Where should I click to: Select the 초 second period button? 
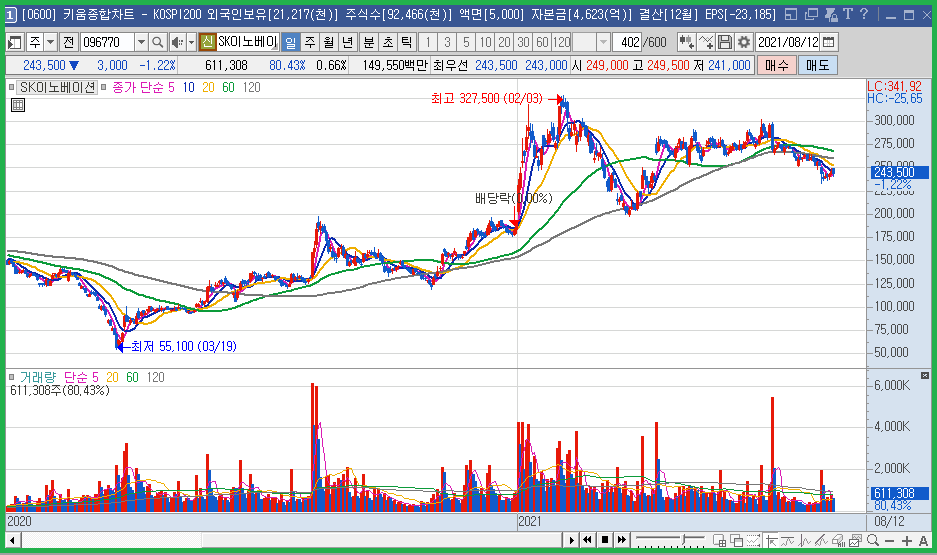pos(388,42)
